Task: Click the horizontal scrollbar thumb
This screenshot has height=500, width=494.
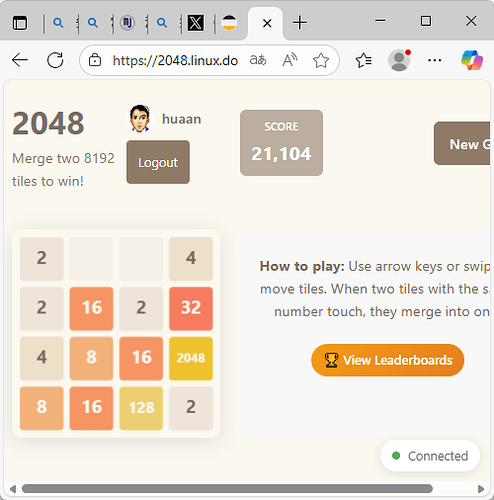Action: click(227, 489)
